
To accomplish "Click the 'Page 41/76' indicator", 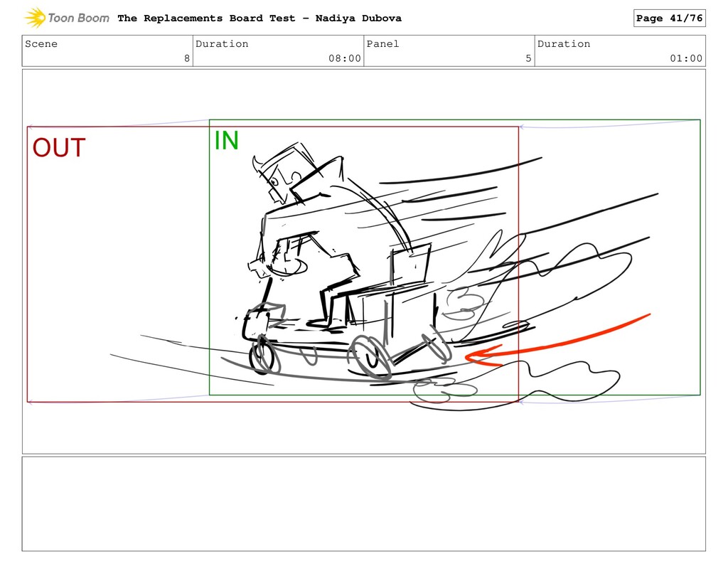I will tap(669, 18).
